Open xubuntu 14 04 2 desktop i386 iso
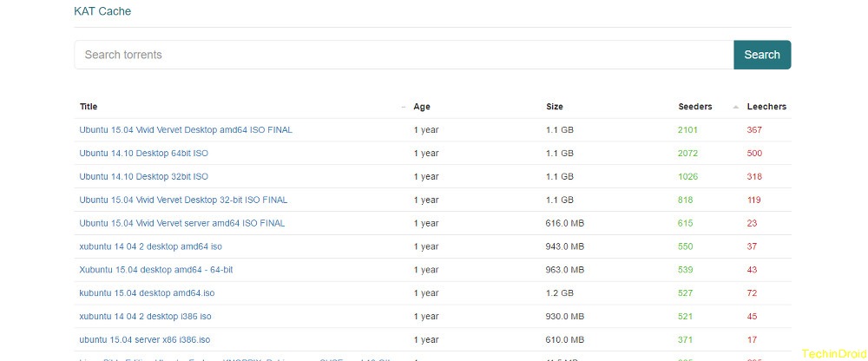The width and height of the screenshot is (868, 361). coord(145,317)
